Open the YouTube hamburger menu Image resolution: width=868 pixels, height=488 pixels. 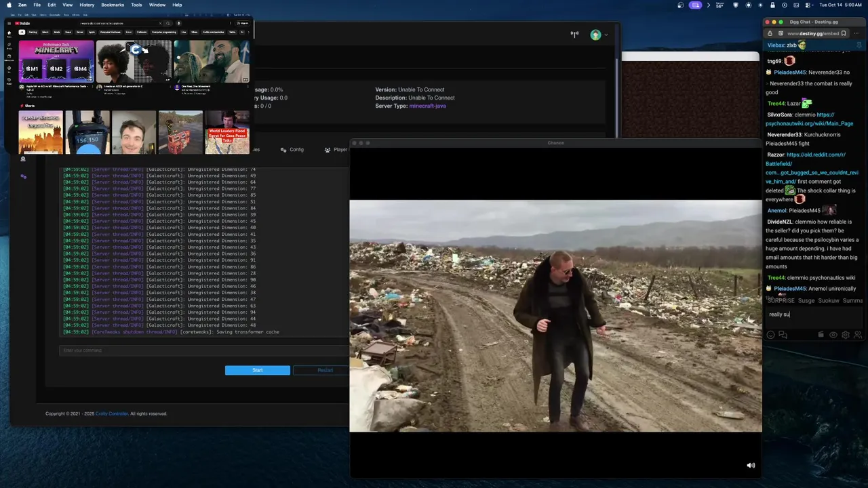(9, 23)
